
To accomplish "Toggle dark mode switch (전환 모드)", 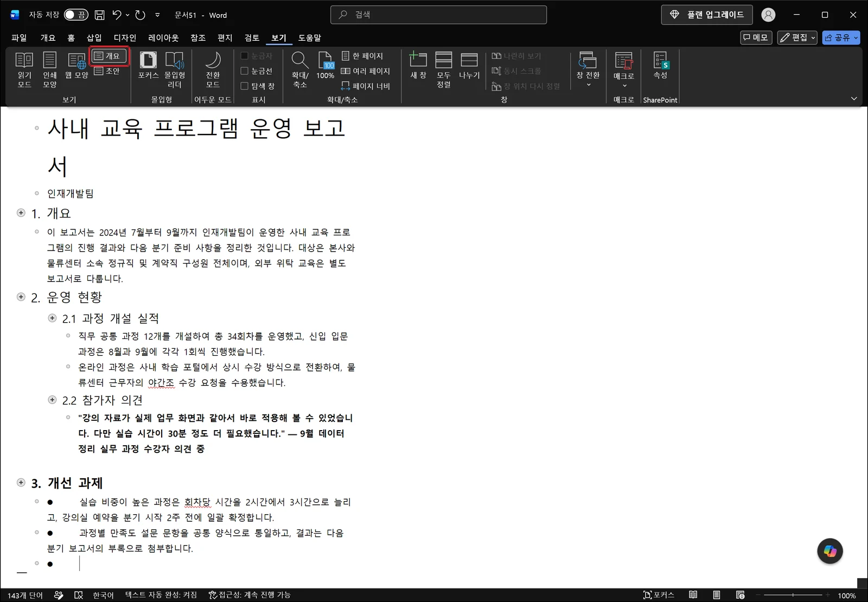I will [213, 70].
